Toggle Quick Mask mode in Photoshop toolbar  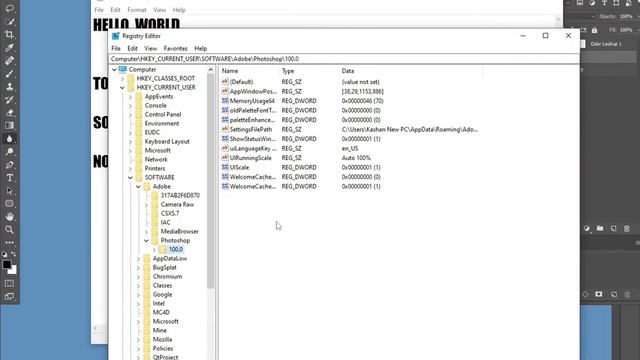[9, 283]
